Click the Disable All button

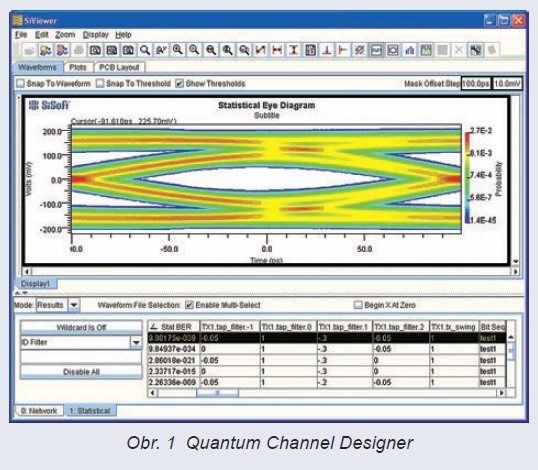pyautogui.click(x=81, y=372)
